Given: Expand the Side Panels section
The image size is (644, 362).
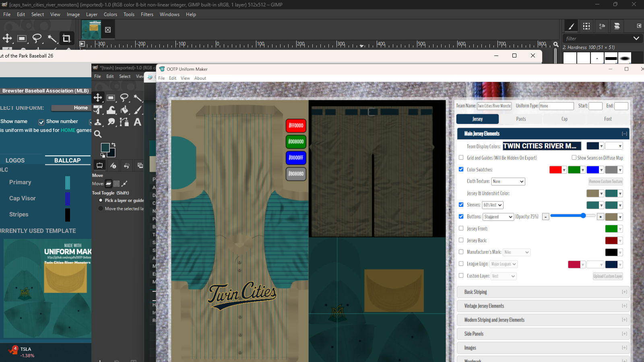Looking at the screenshot, I should [x=543, y=334].
